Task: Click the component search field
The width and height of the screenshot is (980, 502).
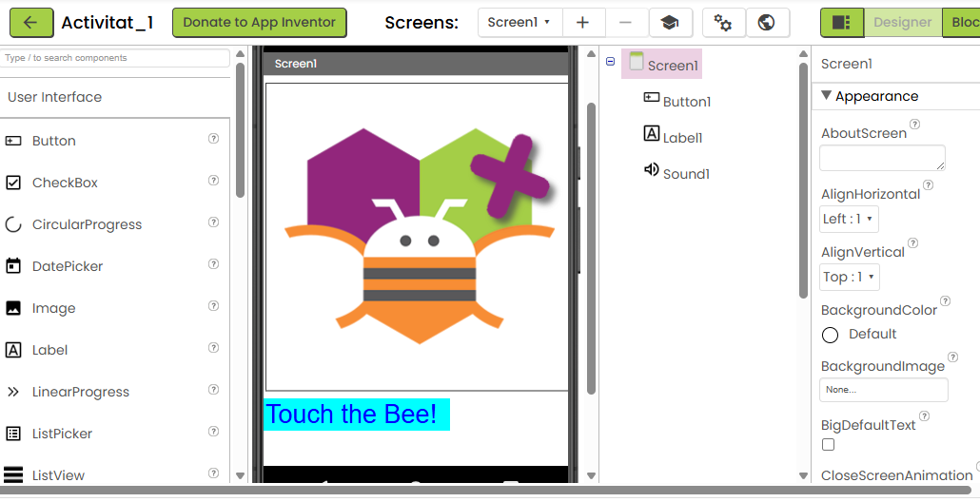Action: point(114,58)
